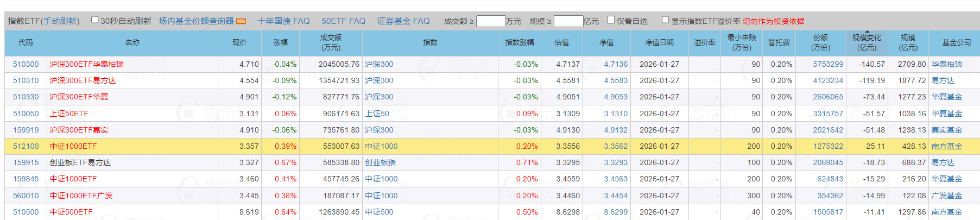Open fund code 510300 link
The image size is (980, 220).
[x=26, y=64]
